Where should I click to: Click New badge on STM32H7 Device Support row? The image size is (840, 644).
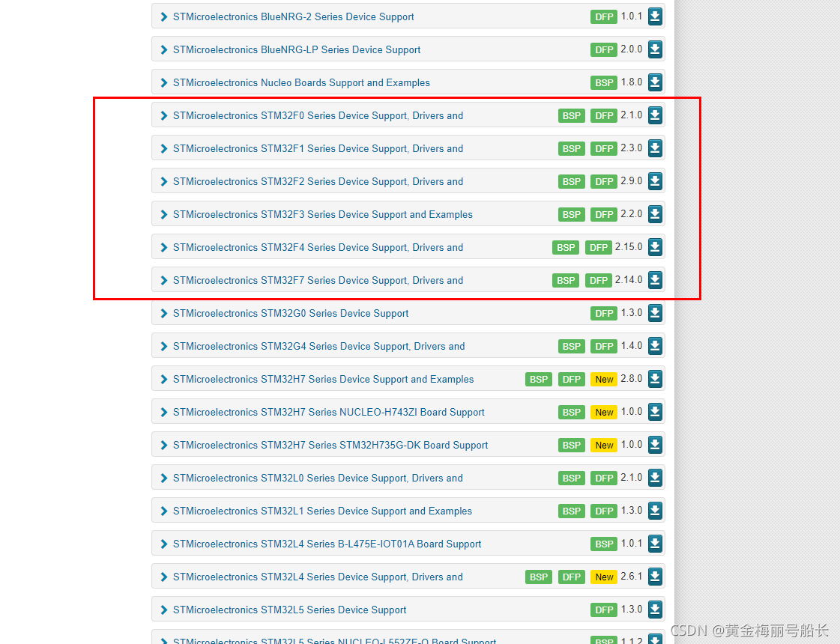pos(604,379)
